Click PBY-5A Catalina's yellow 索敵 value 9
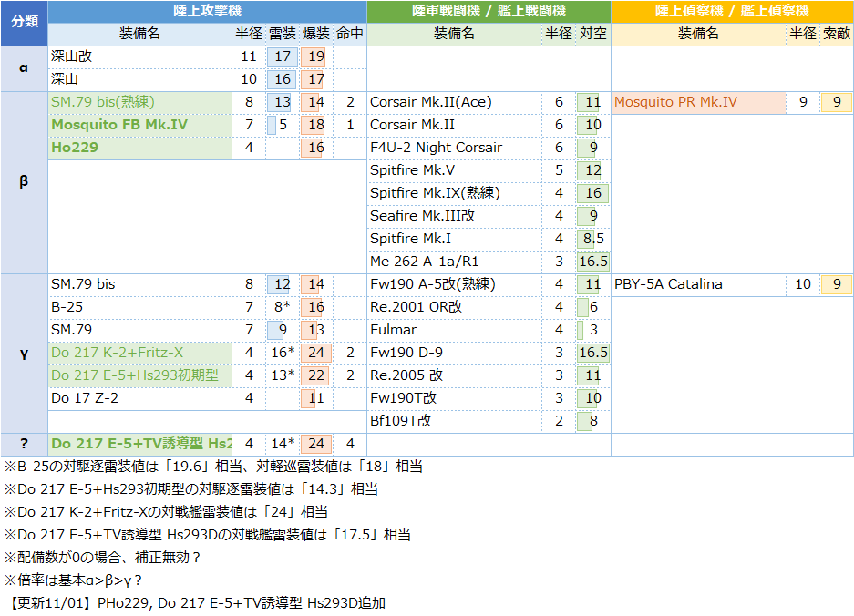This screenshot has height=616, width=854. click(x=836, y=284)
